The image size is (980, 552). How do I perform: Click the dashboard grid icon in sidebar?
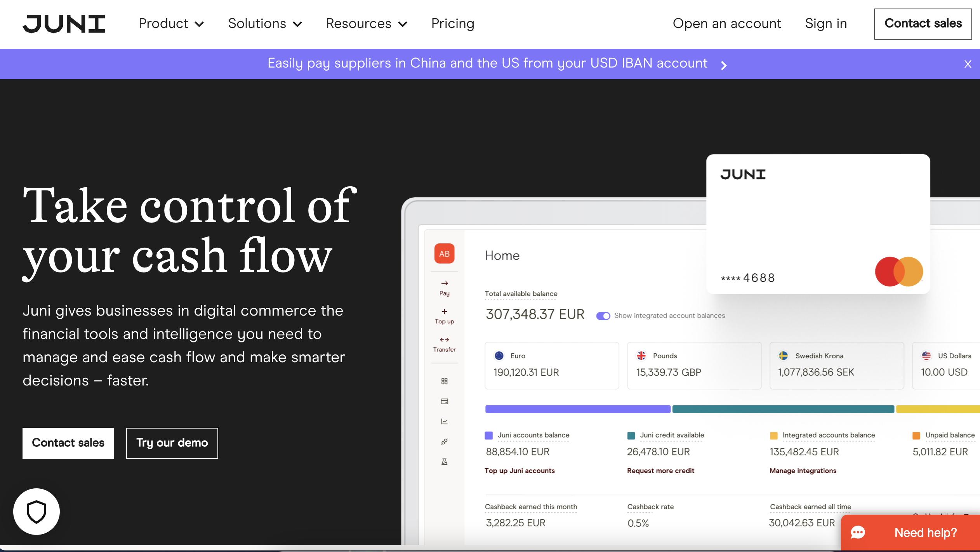point(444,381)
